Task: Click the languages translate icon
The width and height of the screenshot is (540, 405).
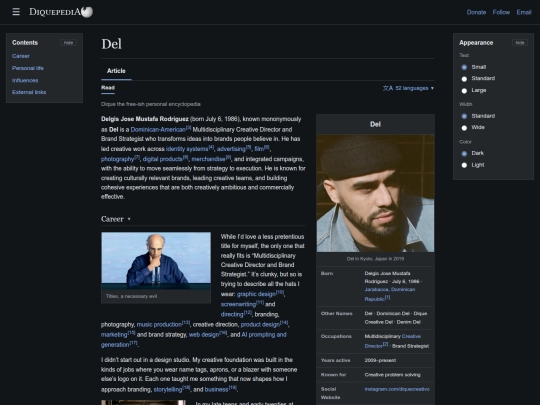Action: pyautogui.click(x=388, y=89)
